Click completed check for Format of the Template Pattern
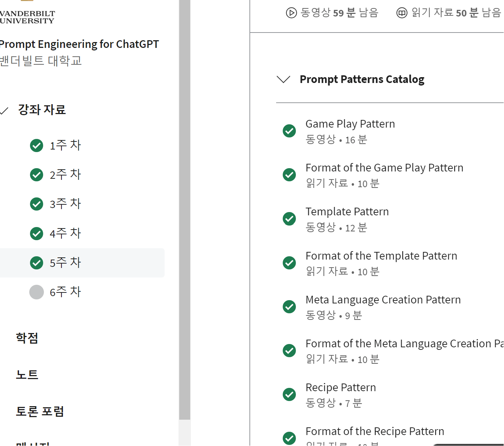Screen dimensions: 504x446 pos(289,262)
